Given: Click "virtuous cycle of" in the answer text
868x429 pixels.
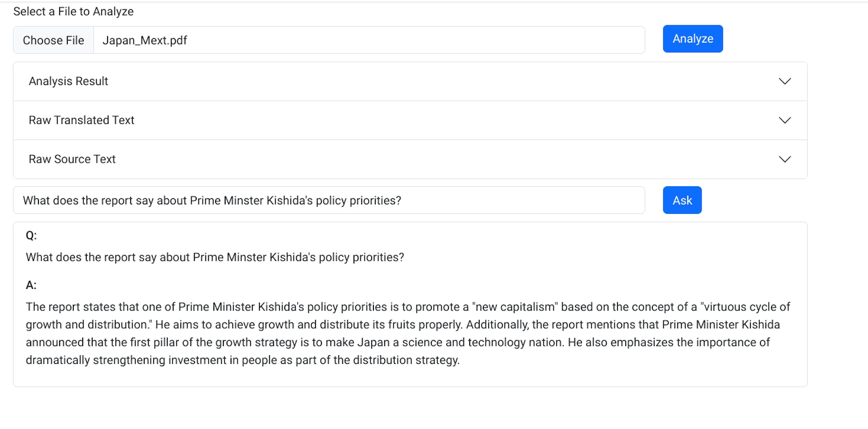Looking at the screenshot, I should point(745,307).
